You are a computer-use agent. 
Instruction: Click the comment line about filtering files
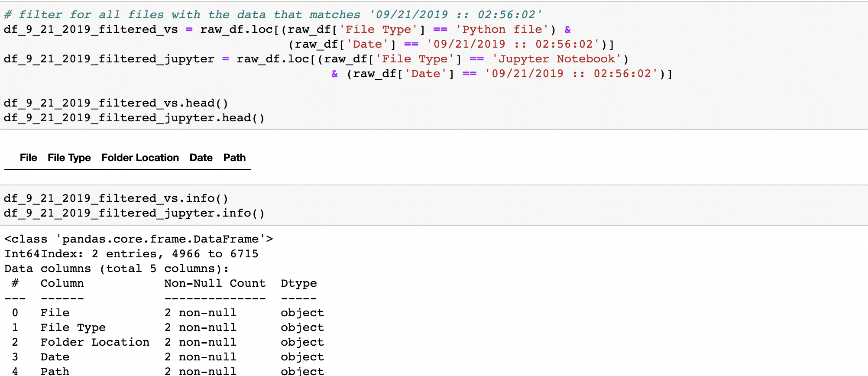point(273,15)
